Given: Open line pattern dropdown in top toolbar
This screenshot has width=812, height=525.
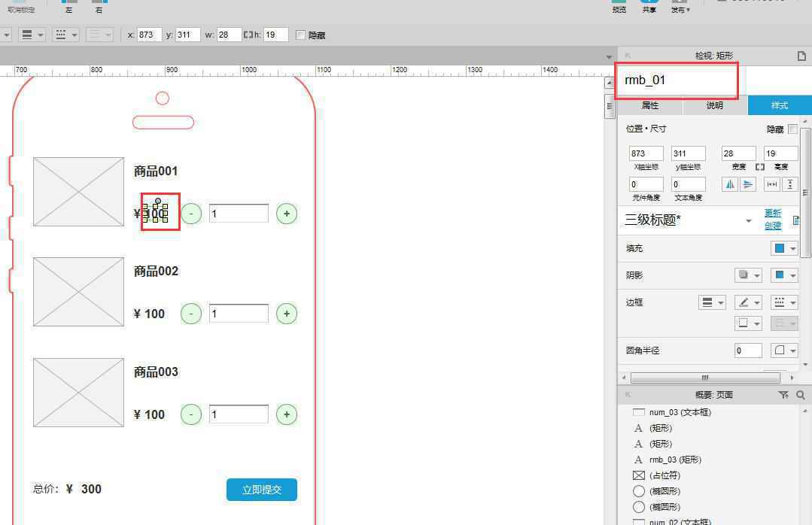Looking at the screenshot, I should click(x=65, y=35).
